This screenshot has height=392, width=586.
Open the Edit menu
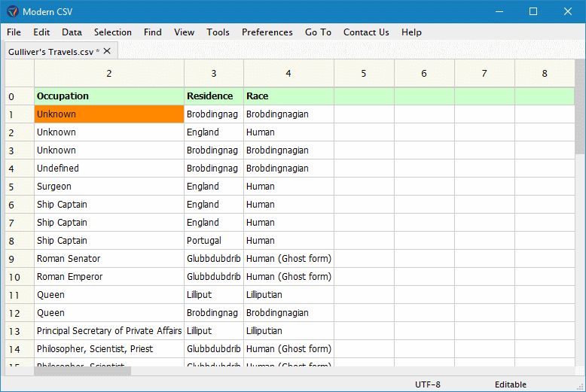click(x=41, y=32)
